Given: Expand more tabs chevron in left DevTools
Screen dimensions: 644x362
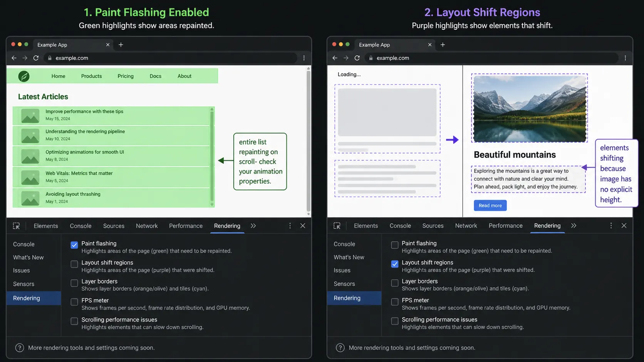Looking at the screenshot, I should click(x=253, y=226).
